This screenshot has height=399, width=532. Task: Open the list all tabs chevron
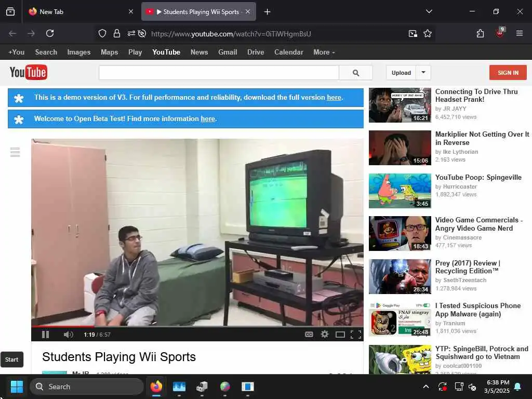[429, 11]
